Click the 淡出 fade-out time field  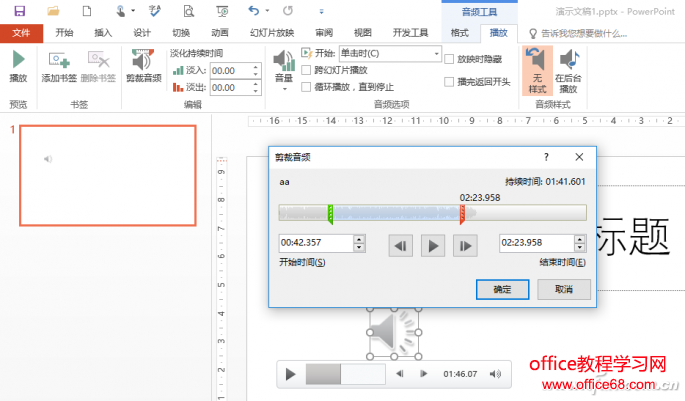point(230,88)
